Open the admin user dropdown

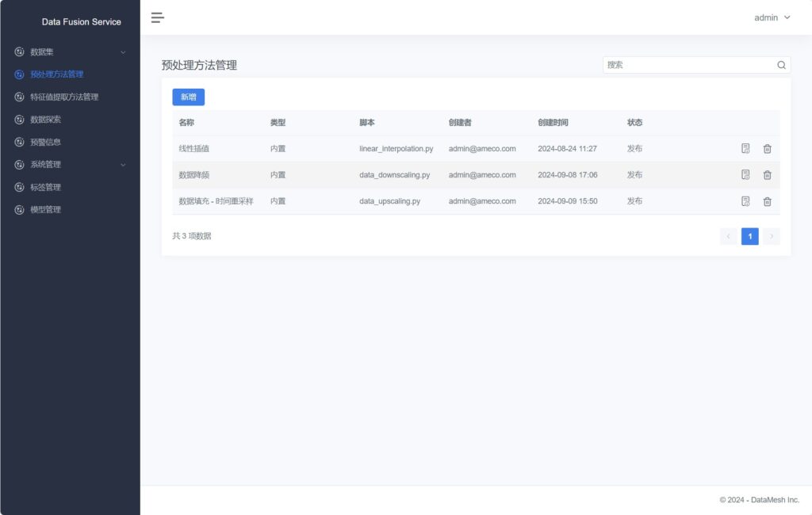pos(772,17)
